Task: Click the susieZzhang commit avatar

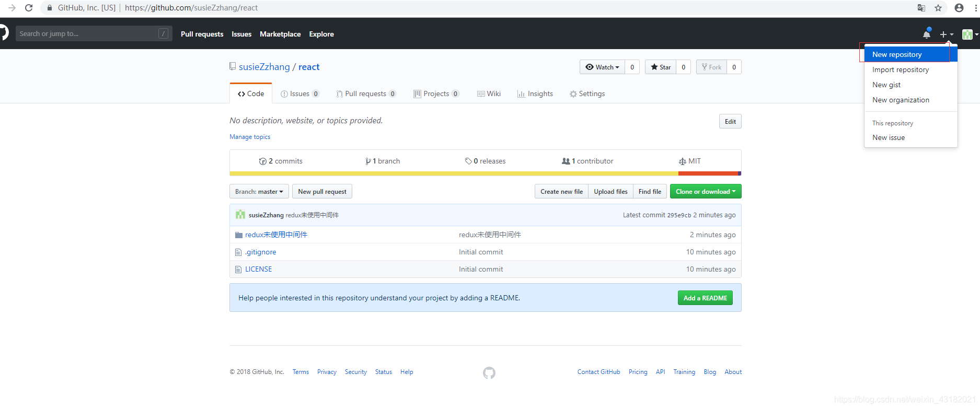Action: pos(240,215)
